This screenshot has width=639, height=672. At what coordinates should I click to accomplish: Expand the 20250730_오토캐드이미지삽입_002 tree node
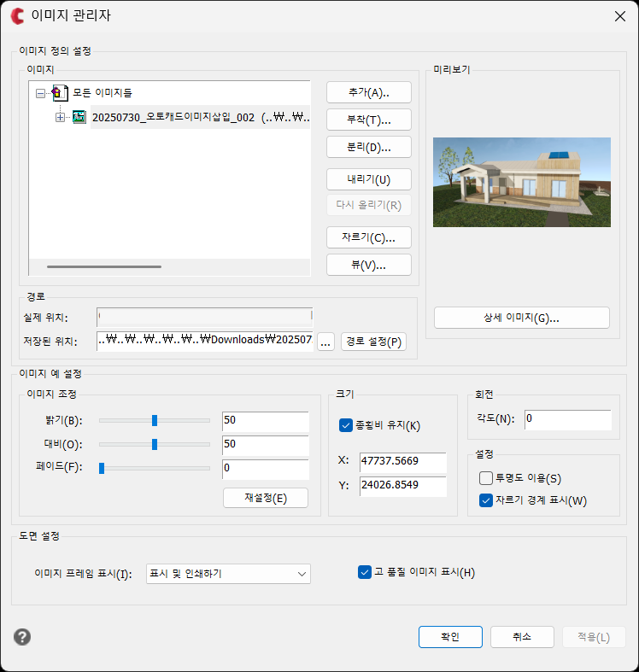(x=60, y=117)
